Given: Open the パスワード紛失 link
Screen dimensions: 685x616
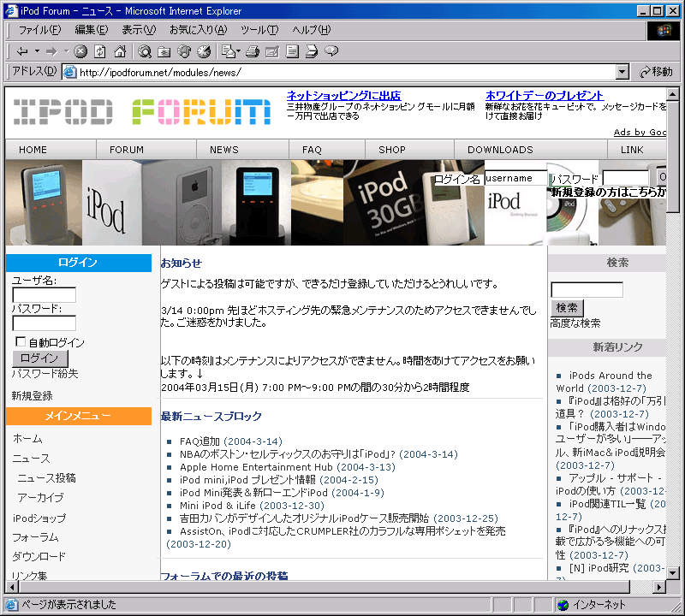Looking at the screenshot, I should (45, 374).
